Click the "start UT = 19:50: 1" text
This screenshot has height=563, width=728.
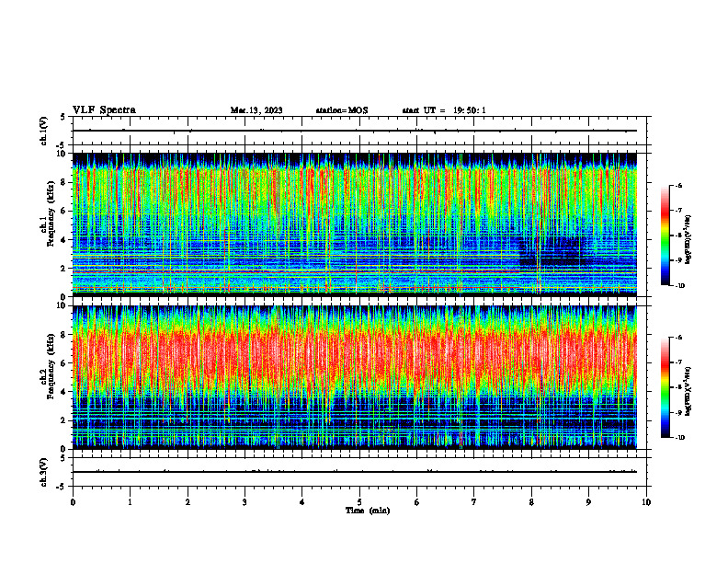pos(444,110)
